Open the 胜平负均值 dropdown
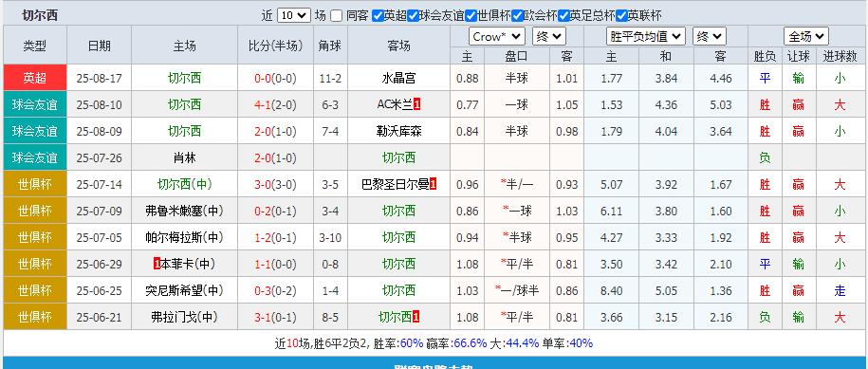This screenshot has width=868, height=369. click(x=646, y=36)
